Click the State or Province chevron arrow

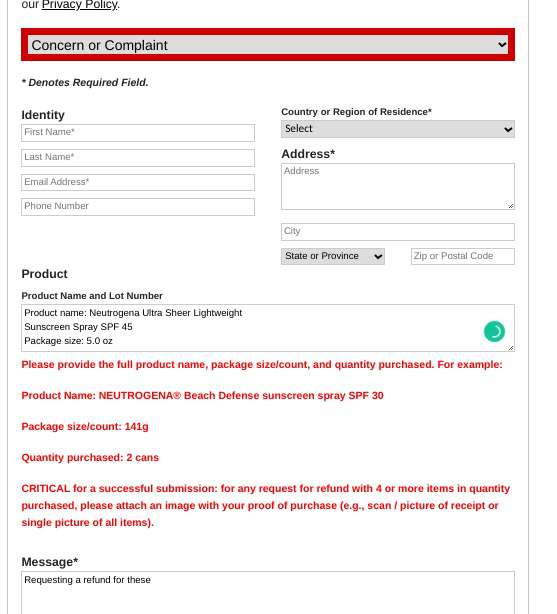[x=378, y=256]
